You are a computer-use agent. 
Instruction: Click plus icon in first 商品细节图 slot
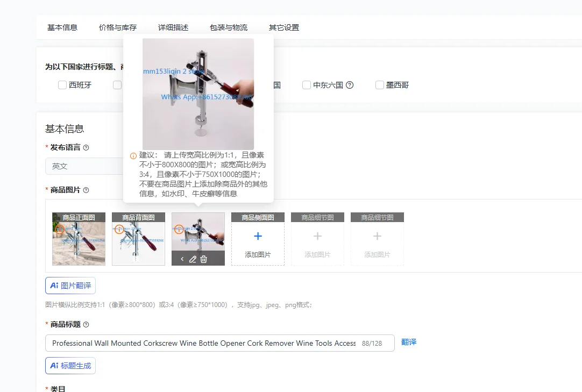317,236
